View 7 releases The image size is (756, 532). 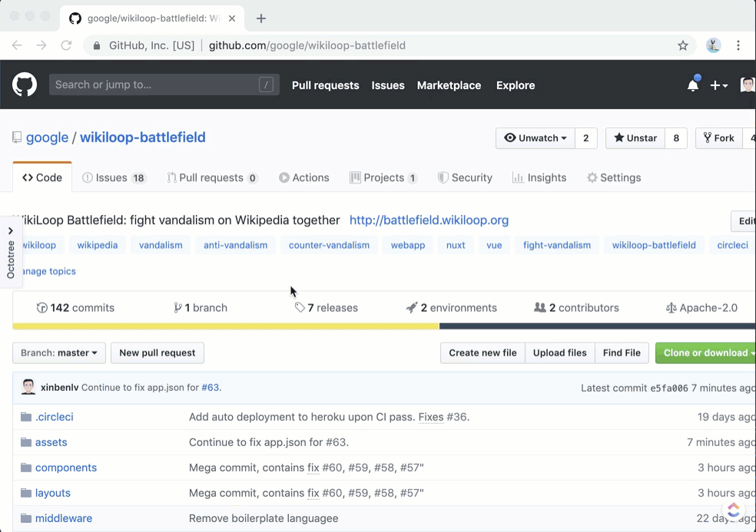[327, 307]
